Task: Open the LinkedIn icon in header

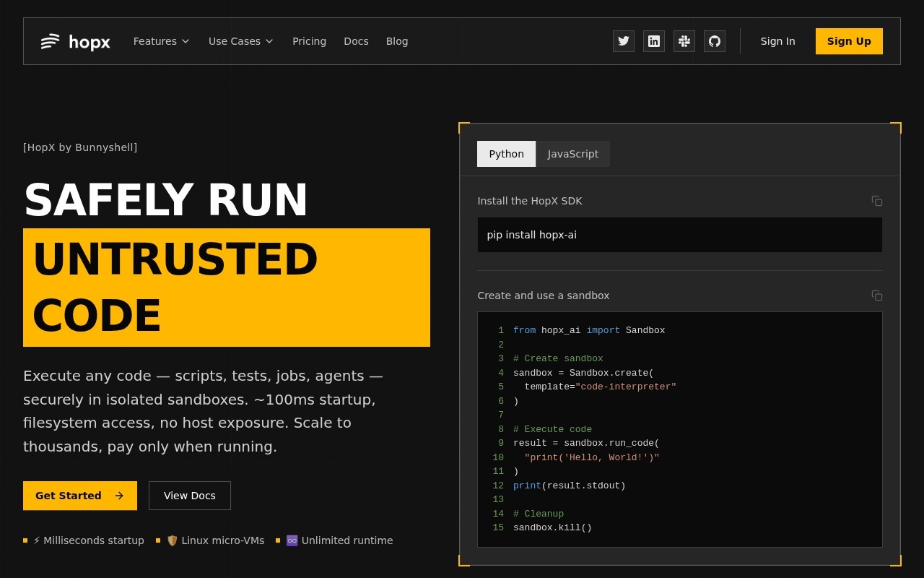Action: 654,41
